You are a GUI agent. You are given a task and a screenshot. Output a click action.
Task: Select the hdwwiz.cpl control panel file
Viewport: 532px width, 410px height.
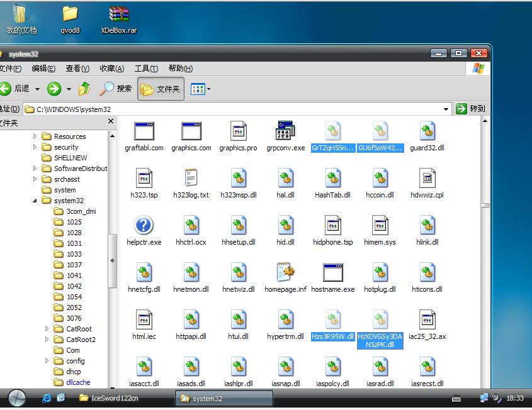(427, 179)
